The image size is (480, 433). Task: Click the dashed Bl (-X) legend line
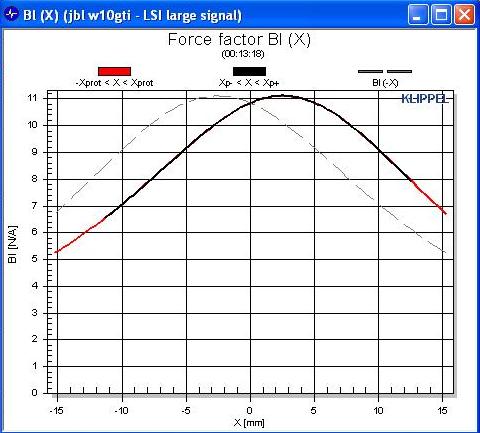click(385, 71)
